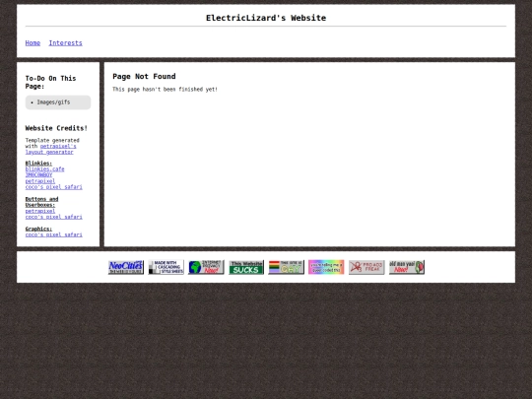This screenshot has width=532, height=399.
Task: Click the ElectricLizard's Website title
Action: (x=266, y=18)
